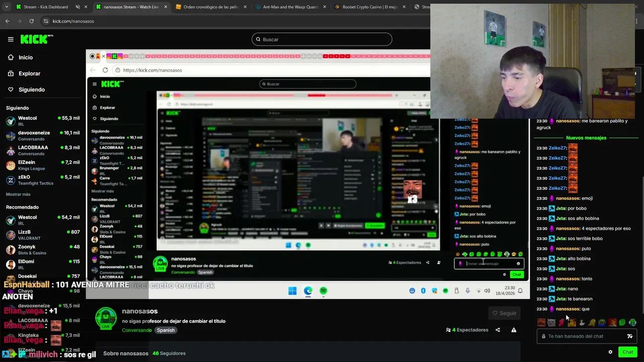Click the browser back arrow
The width and height of the screenshot is (644, 362).
pyautogui.click(x=7, y=21)
